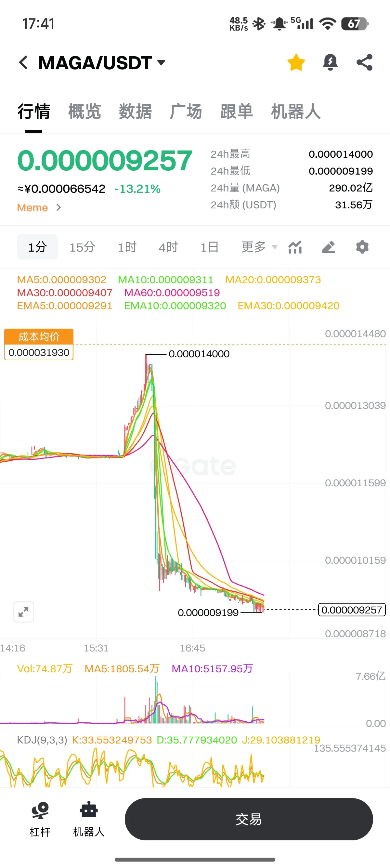Tap the 24h额 value 31.56万

(x=354, y=204)
